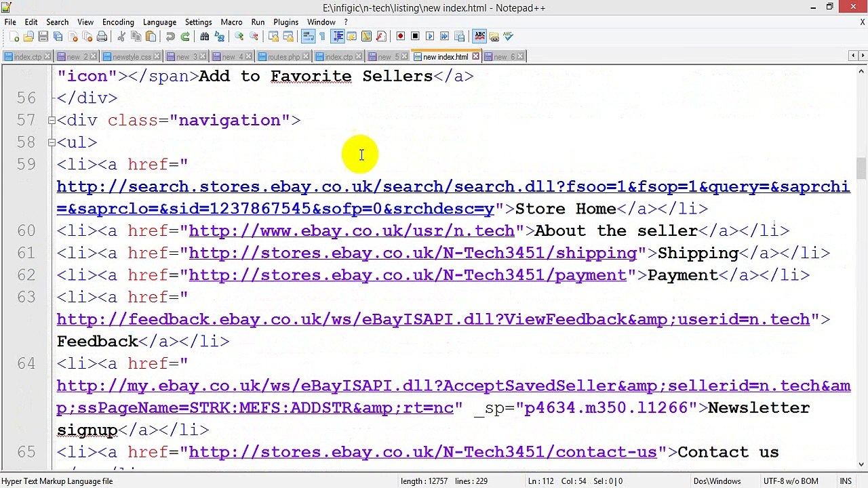Toggle Synchronize Horizontal Scrolling button
The image size is (868, 488).
[288, 37]
